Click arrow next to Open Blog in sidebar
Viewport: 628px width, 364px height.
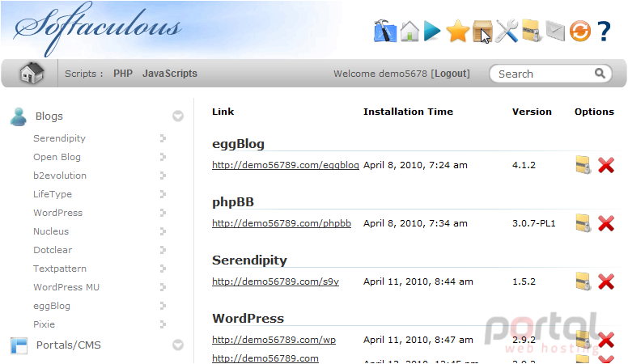(x=163, y=157)
